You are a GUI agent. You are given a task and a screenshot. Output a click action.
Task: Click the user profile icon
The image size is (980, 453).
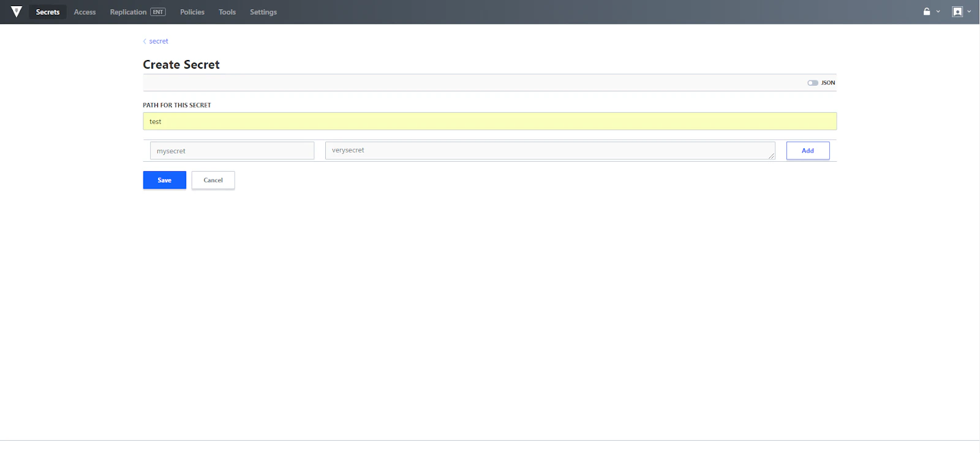point(957,12)
